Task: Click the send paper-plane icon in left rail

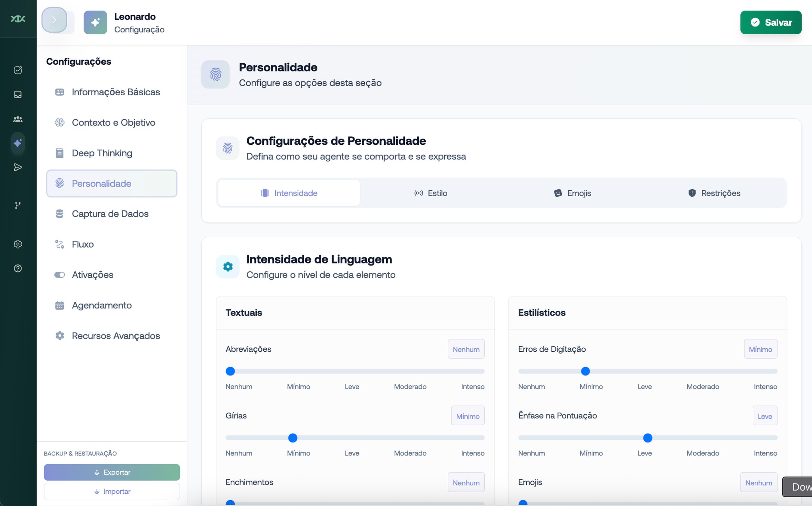Action: [x=18, y=167]
